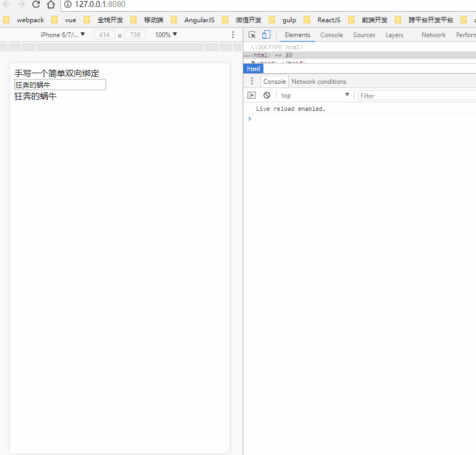Open the zoom level dropdown
This screenshot has height=455, width=476.
coord(165,34)
